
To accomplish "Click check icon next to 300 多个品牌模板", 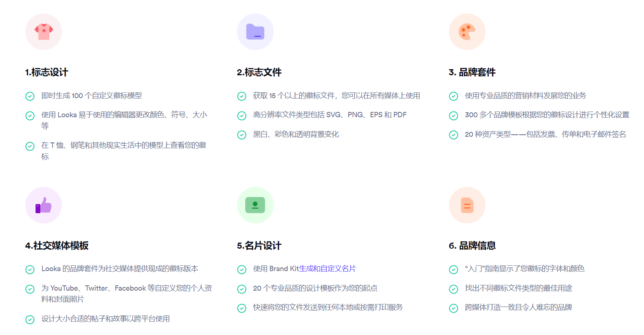I will point(453,116).
